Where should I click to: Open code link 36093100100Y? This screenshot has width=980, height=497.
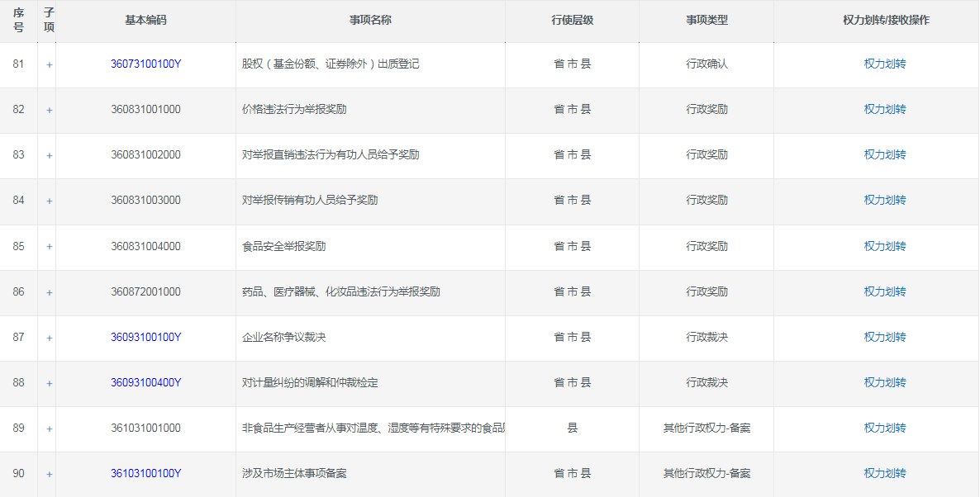tap(145, 337)
